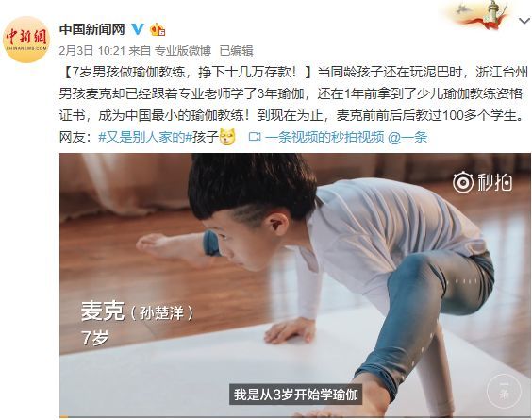
Task: Click the blue V verification badge
Action: (x=138, y=29)
